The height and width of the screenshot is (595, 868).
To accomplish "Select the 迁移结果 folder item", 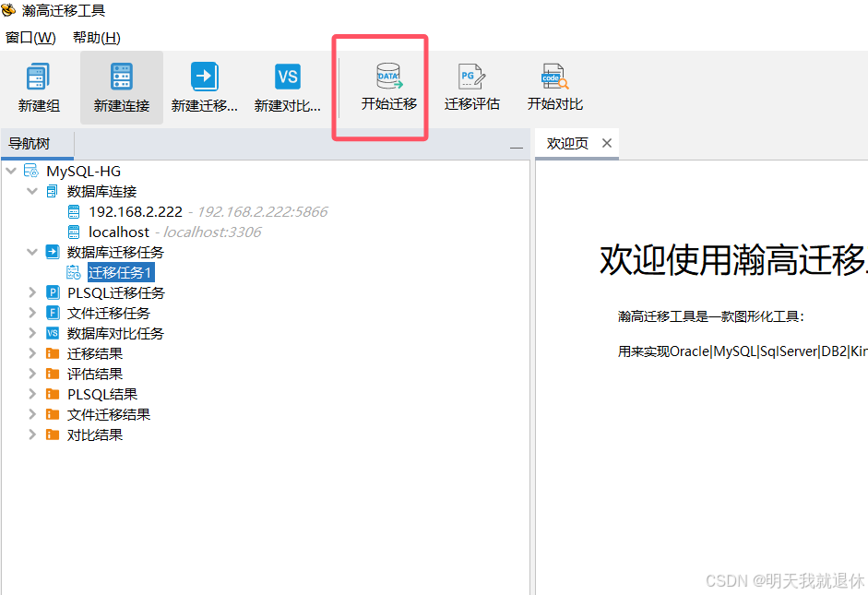I will [x=95, y=353].
